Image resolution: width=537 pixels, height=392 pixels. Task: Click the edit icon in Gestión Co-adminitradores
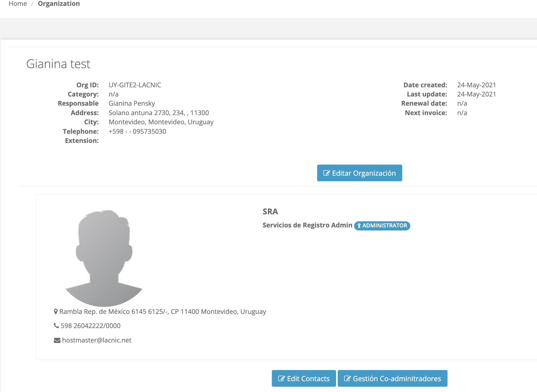[347, 378]
